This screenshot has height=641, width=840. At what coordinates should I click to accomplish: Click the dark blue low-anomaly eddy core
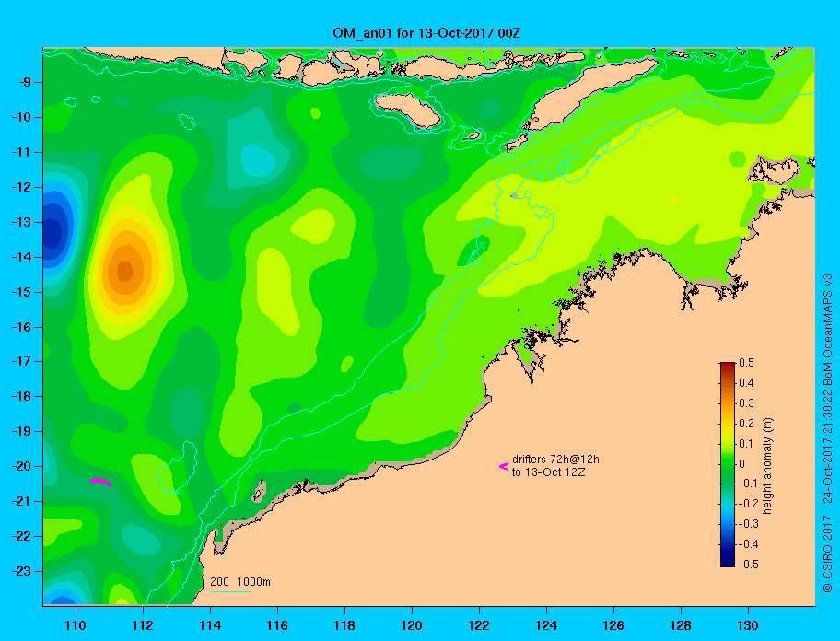click(x=52, y=232)
